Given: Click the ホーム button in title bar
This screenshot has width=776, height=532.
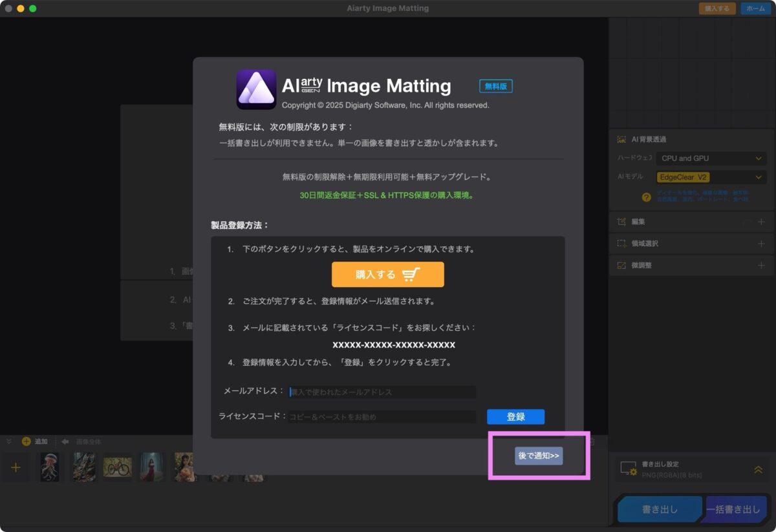Looking at the screenshot, I should coord(755,8).
